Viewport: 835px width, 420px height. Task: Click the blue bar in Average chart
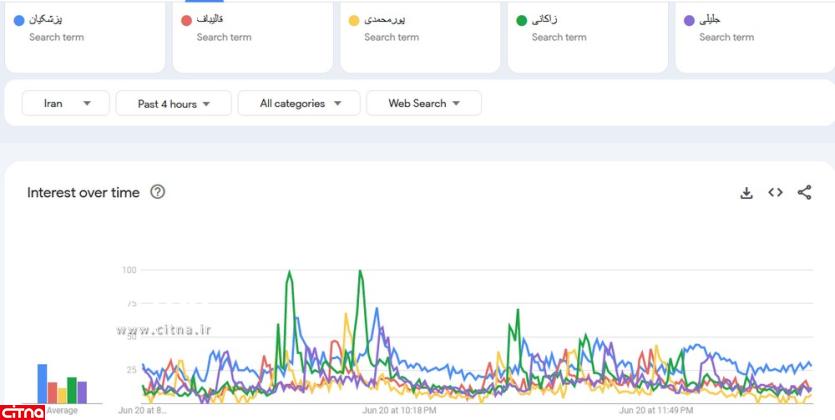pyautogui.click(x=43, y=383)
